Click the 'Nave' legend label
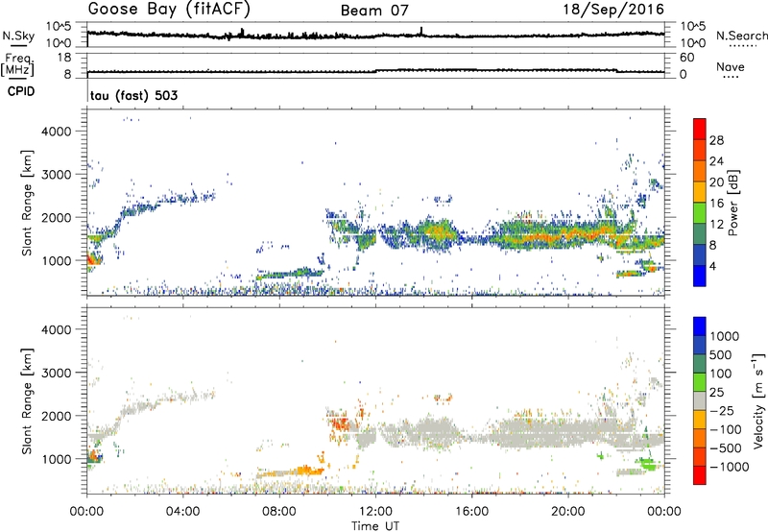Image resolution: width=768 pixels, height=532 pixels. pyautogui.click(x=731, y=66)
